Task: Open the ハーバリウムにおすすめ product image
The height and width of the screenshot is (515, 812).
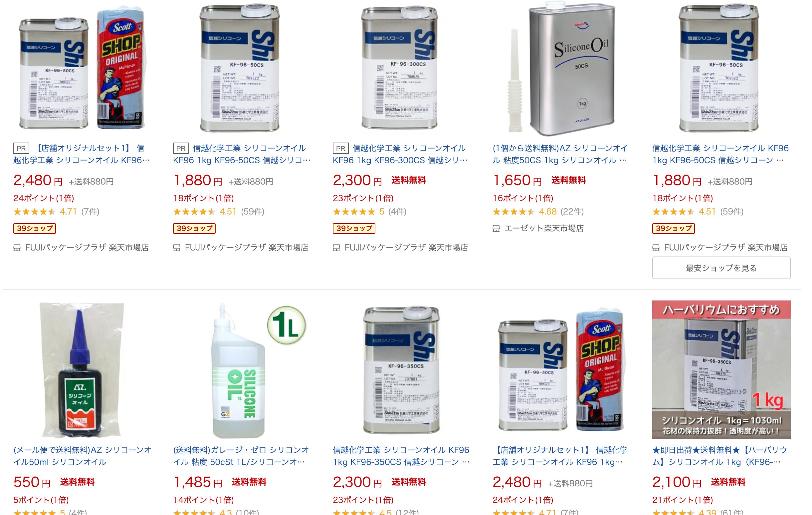Action: pos(721,369)
